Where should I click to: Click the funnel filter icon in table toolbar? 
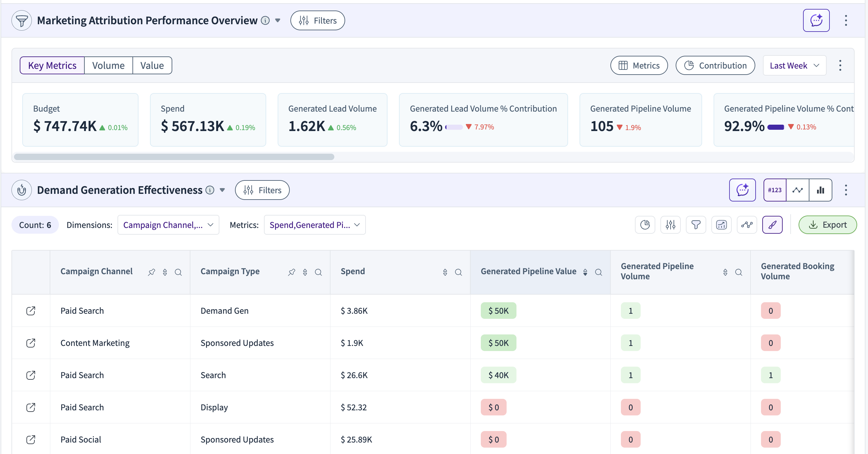point(695,225)
